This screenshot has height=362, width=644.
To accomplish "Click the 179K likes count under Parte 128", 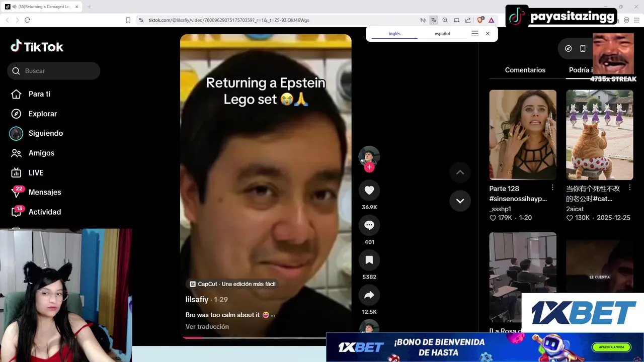I will click(501, 218).
